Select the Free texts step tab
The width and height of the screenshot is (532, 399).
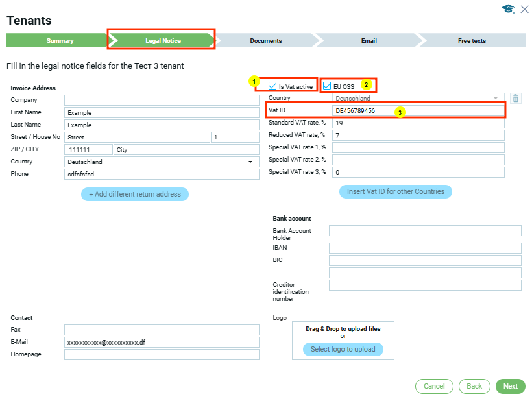[x=472, y=41]
